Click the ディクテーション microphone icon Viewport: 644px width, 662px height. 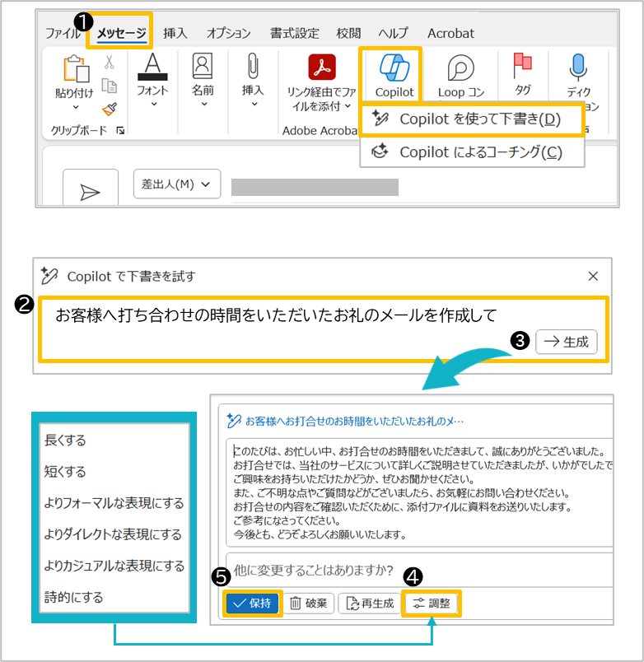(x=577, y=68)
